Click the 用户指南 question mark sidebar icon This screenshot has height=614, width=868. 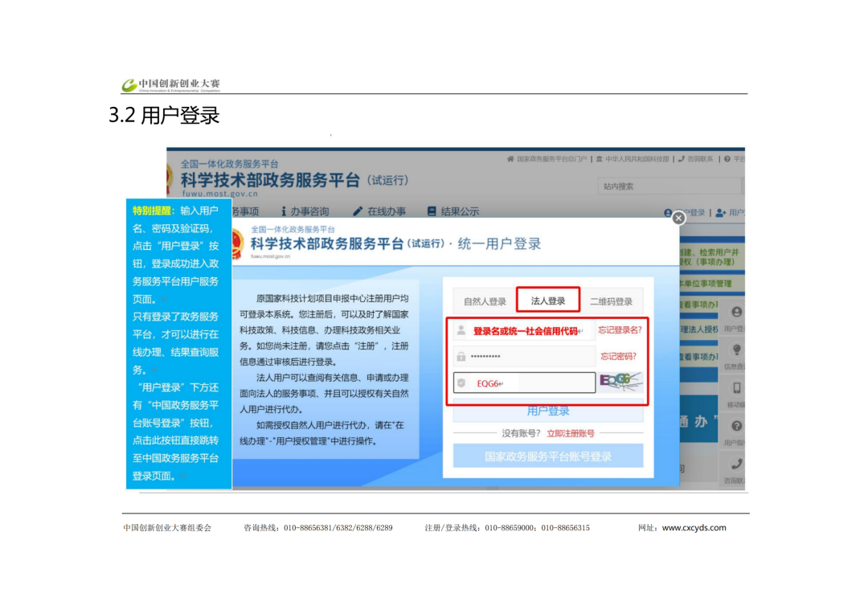[x=736, y=428]
